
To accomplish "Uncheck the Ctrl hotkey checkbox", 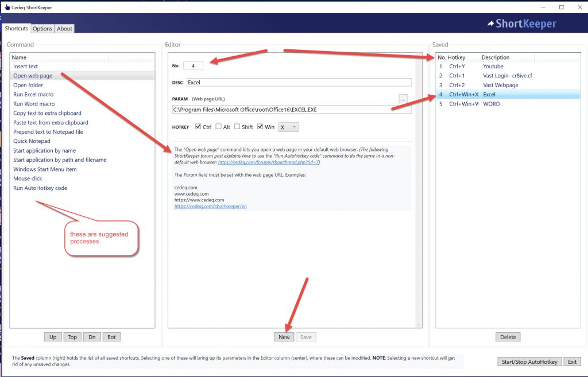I will click(x=198, y=127).
